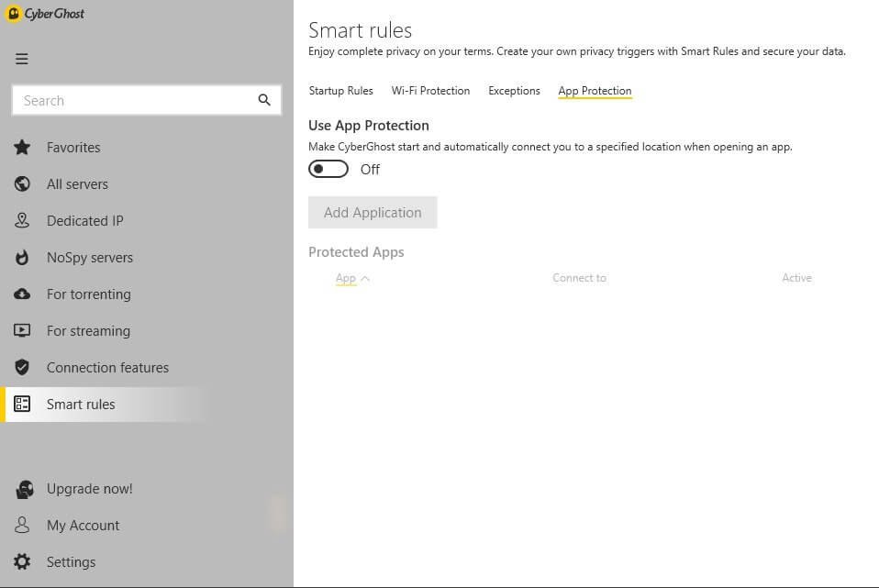Open For streaming servers
This screenshot has height=588, width=879.
tap(89, 331)
